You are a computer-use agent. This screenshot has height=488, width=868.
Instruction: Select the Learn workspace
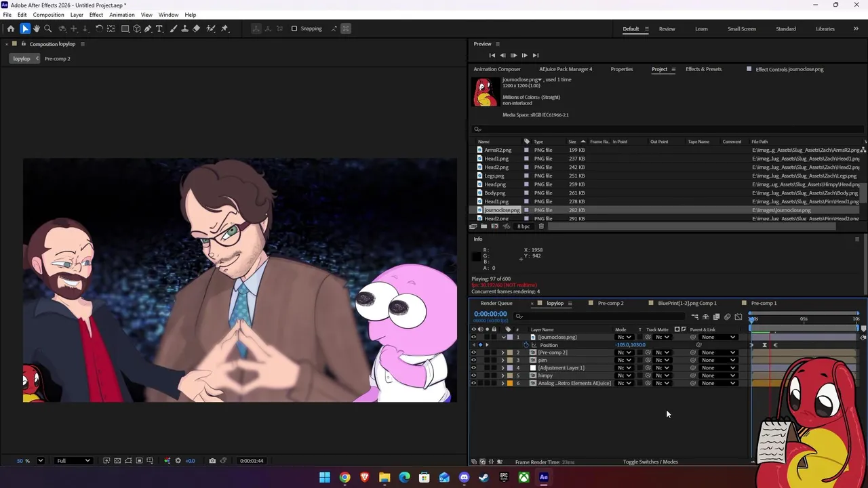[x=701, y=28]
